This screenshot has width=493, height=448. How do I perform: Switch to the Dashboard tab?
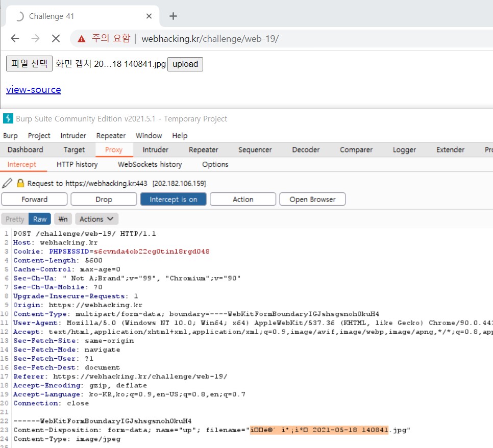(x=26, y=150)
